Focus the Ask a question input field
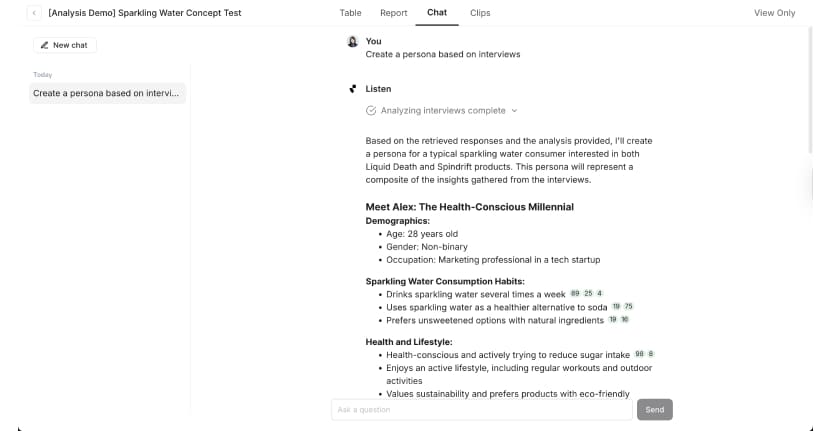Image resolution: width=830 pixels, height=432 pixels. [480, 410]
